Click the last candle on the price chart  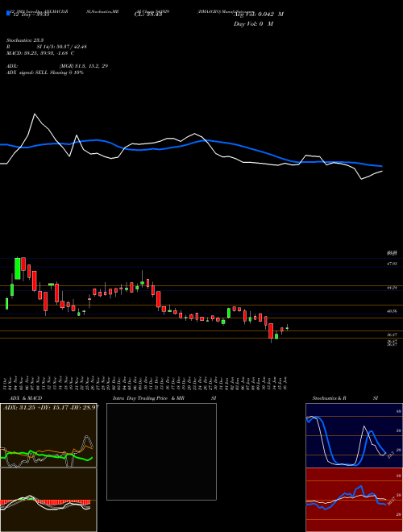click(287, 327)
